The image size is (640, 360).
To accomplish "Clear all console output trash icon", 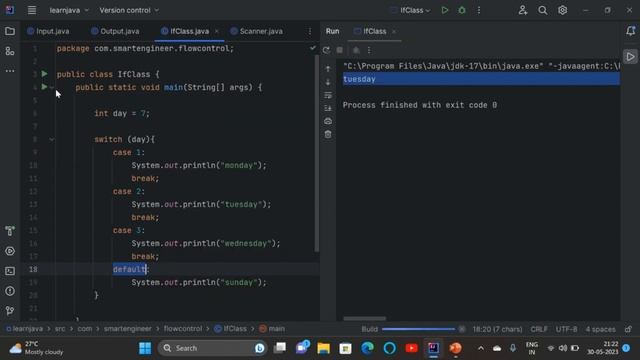I will [328, 134].
